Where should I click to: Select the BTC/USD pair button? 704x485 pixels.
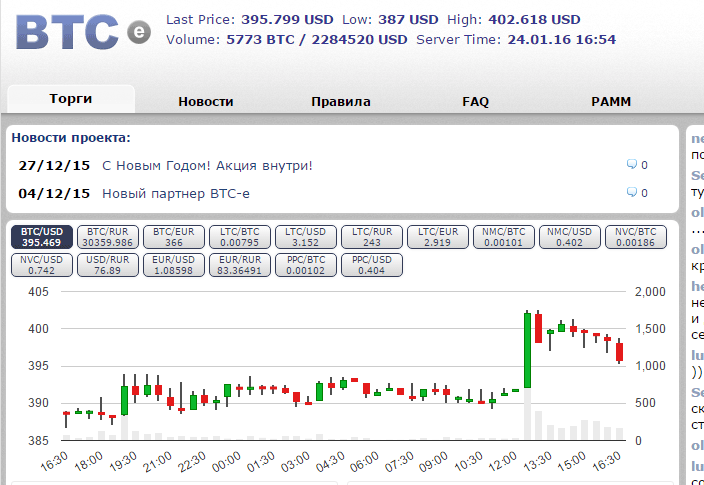(42, 237)
